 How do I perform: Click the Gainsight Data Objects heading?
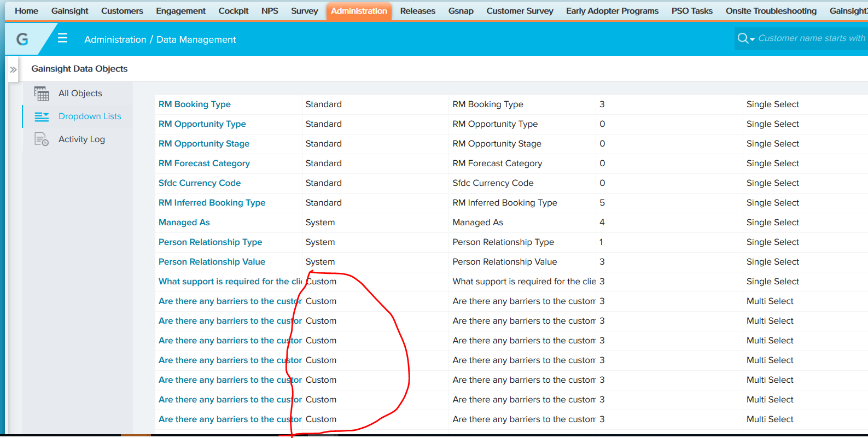tap(79, 69)
